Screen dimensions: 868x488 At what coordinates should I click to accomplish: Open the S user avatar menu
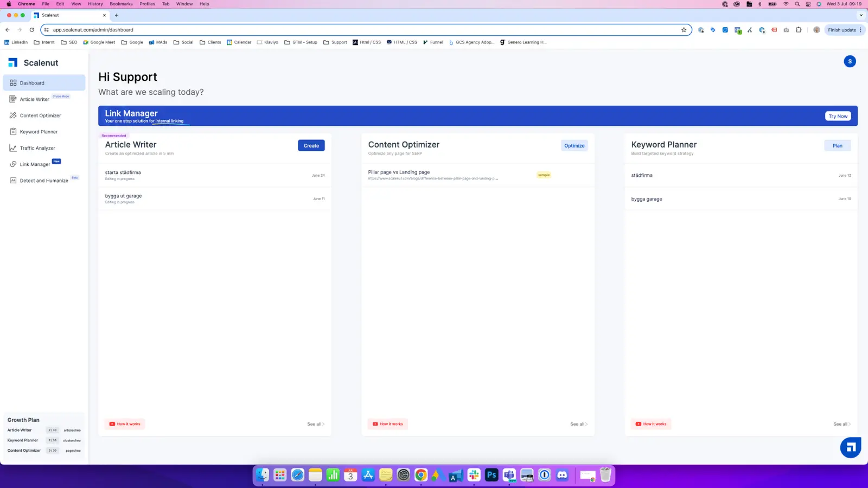point(850,61)
